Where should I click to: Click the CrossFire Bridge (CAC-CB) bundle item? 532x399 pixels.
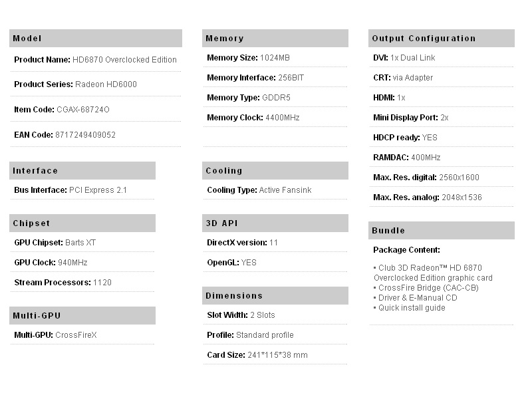point(428,288)
